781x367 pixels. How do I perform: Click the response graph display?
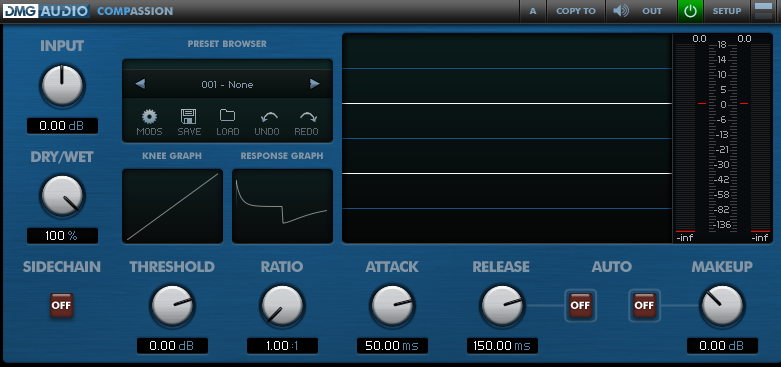tap(282, 206)
